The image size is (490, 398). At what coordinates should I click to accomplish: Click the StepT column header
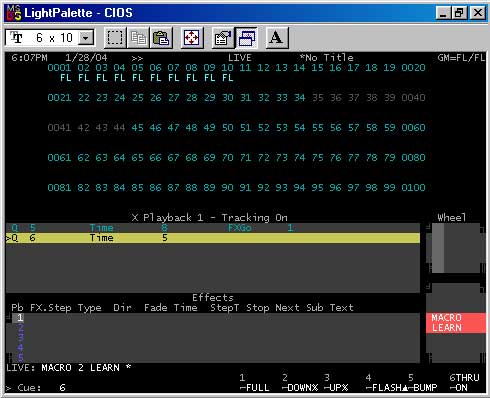coord(224,308)
